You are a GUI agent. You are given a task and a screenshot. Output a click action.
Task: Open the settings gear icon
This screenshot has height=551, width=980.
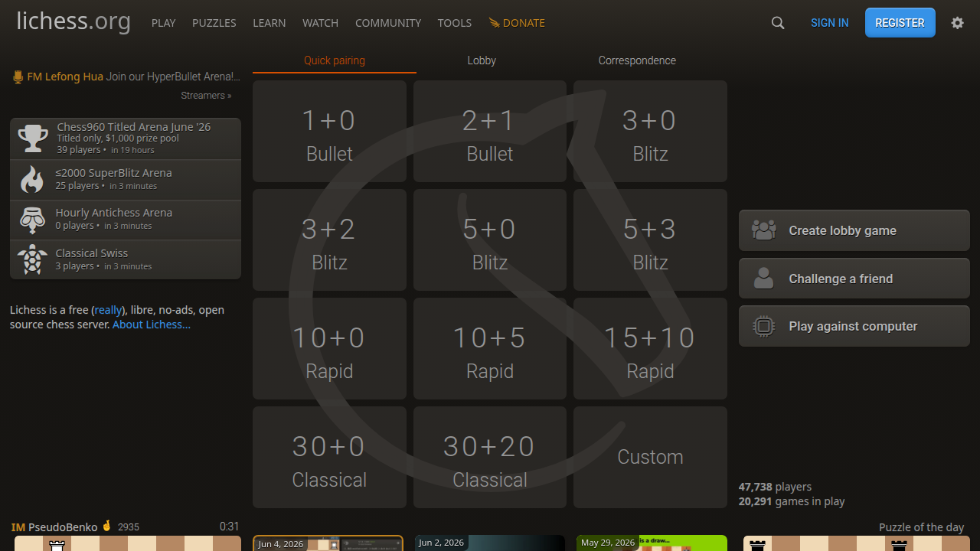[957, 23]
